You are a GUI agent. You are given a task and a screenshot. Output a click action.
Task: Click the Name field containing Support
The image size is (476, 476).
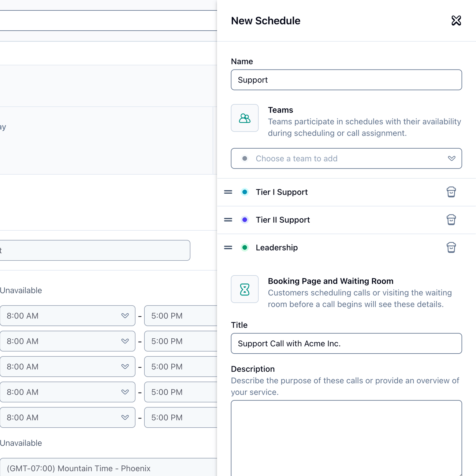[x=346, y=80]
